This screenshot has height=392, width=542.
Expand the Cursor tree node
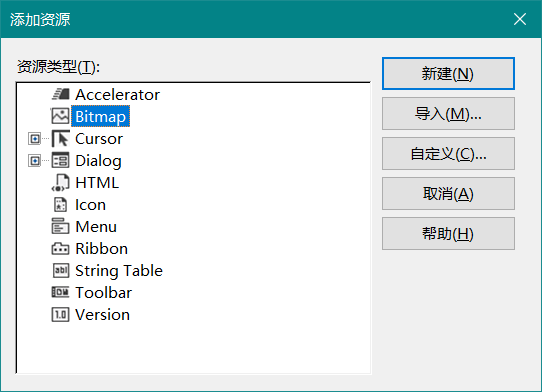[x=35, y=139]
